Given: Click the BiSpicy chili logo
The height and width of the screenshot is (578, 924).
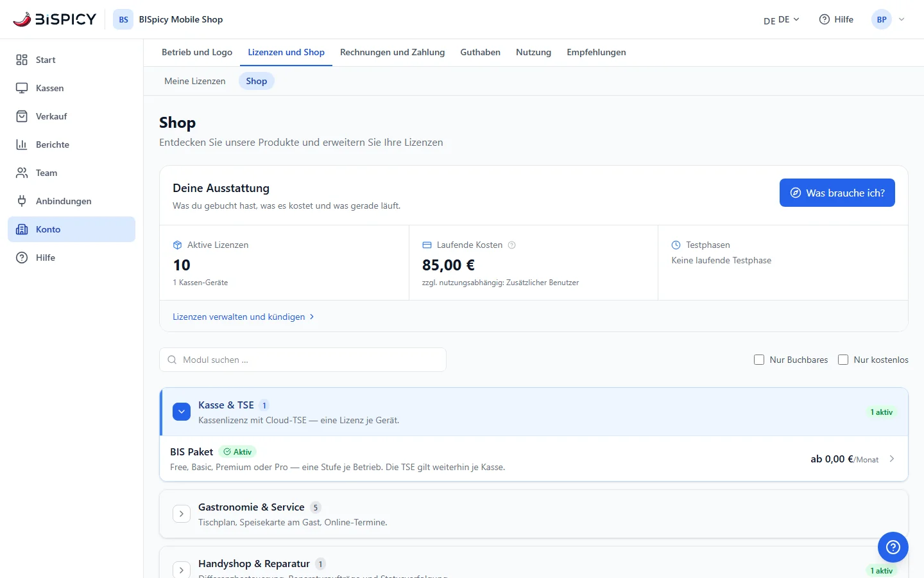Looking at the screenshot, I should click(55, 19).
